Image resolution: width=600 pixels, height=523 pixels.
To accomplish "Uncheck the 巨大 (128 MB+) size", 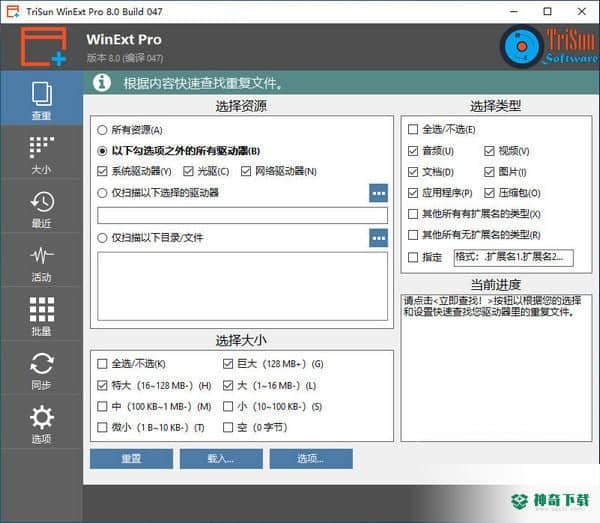I will [228, 363].
